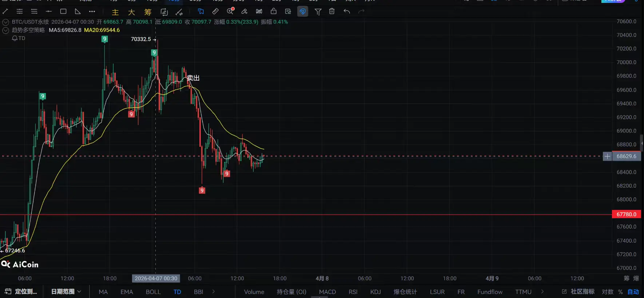644x298 pixels.
Task: Select the TD indicator tab
Action: pos(177,292)
